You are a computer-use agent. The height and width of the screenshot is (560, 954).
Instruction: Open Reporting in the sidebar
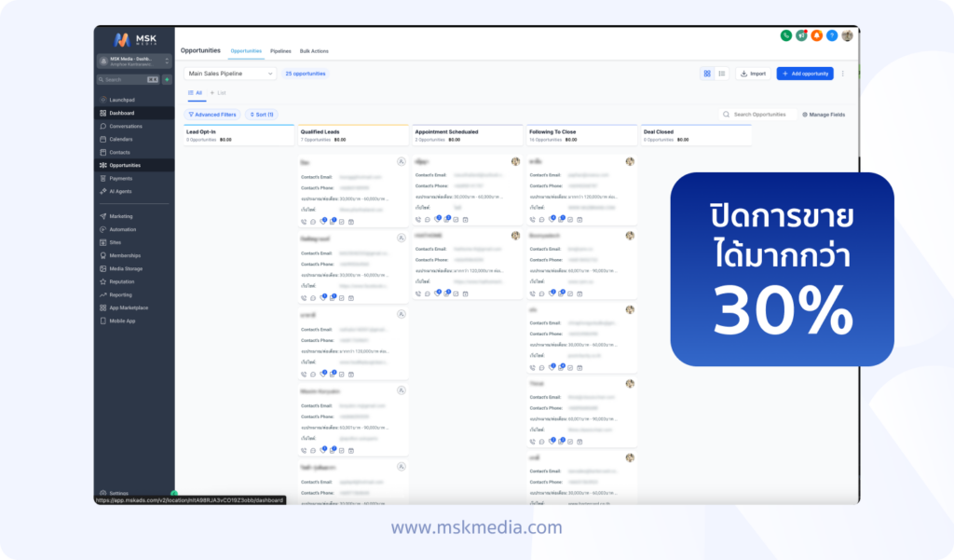click(x=120, y=294)
